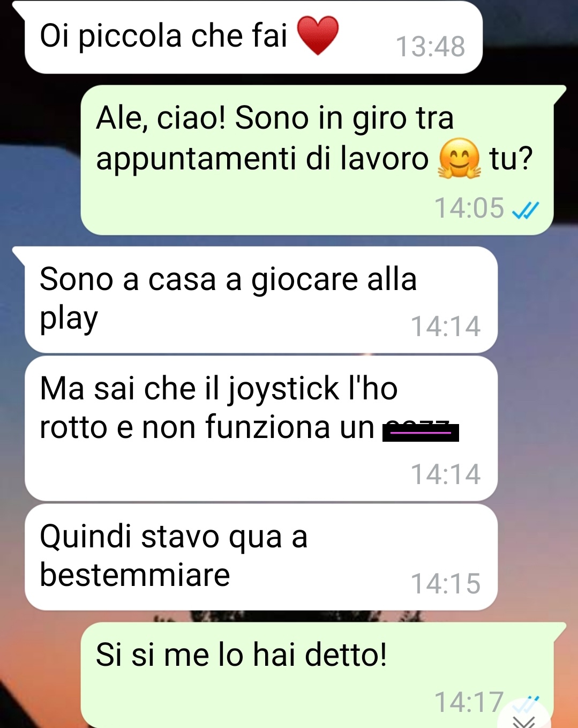The height and width of the screenshot is (728, 578).
Task: Tap the word "play" in message
Action: (x=69, y=320)
